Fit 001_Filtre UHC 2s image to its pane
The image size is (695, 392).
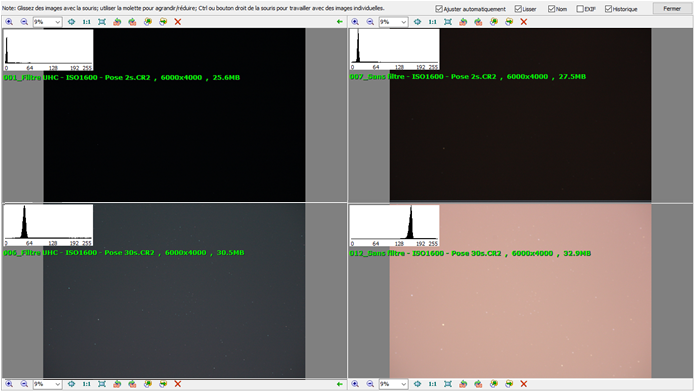(x=102, y=22)
